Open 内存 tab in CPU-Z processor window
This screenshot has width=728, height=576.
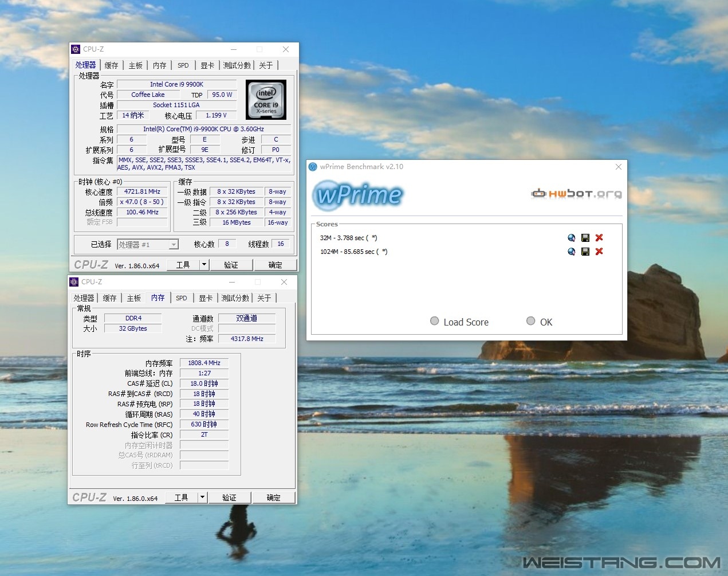click(160, 65)
